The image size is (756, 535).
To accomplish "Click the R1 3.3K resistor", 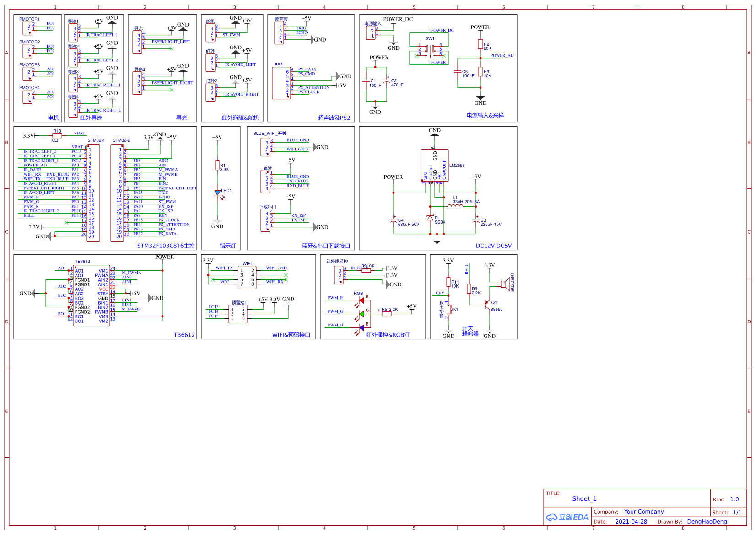I will coord(217,166).
